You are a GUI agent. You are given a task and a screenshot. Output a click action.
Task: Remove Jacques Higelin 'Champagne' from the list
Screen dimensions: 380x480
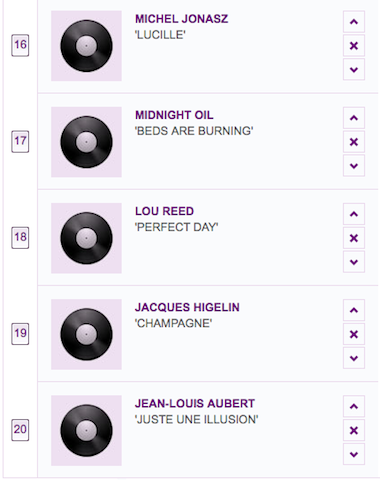coord(354,334)
